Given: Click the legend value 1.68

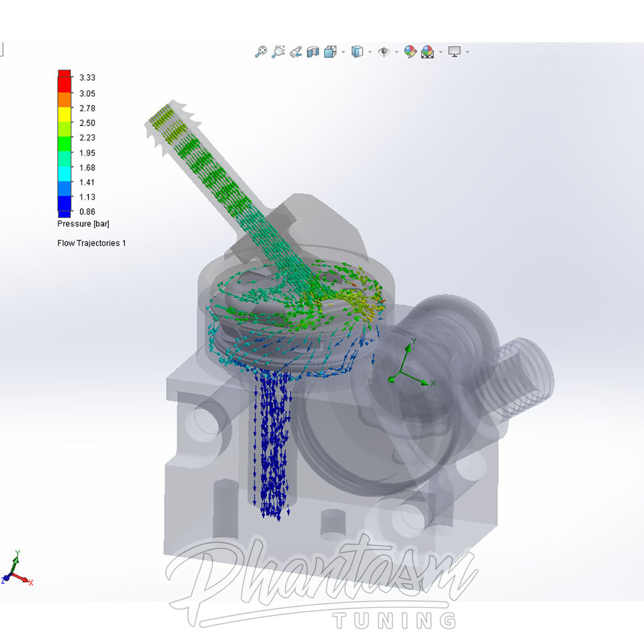Looking at the screenshot, I should pos(87,168).
